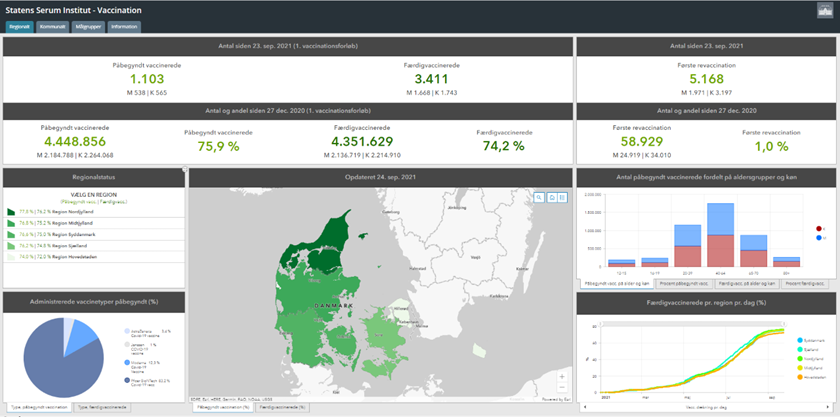Click the Opdateret 24. sep. 2021 header
This screenshot has height=417, width=840.
pyautogui.click(x=380, y=177)
